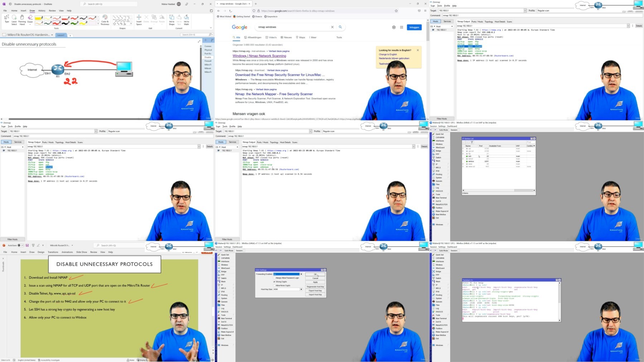Open the 'Windows | Nmap Network Scanning' result
This screenshot has width=644, height=362.
pyautogui.click(x=259, y=56)
